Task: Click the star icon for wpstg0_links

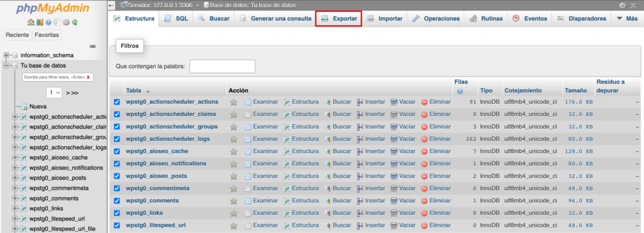Action: click(234, 214)
